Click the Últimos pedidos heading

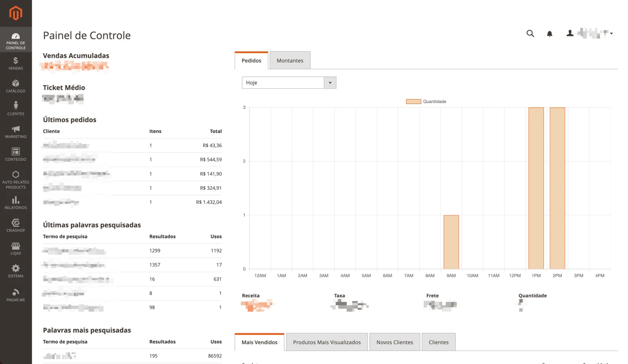pyautogui.click(x=69, y=120)
